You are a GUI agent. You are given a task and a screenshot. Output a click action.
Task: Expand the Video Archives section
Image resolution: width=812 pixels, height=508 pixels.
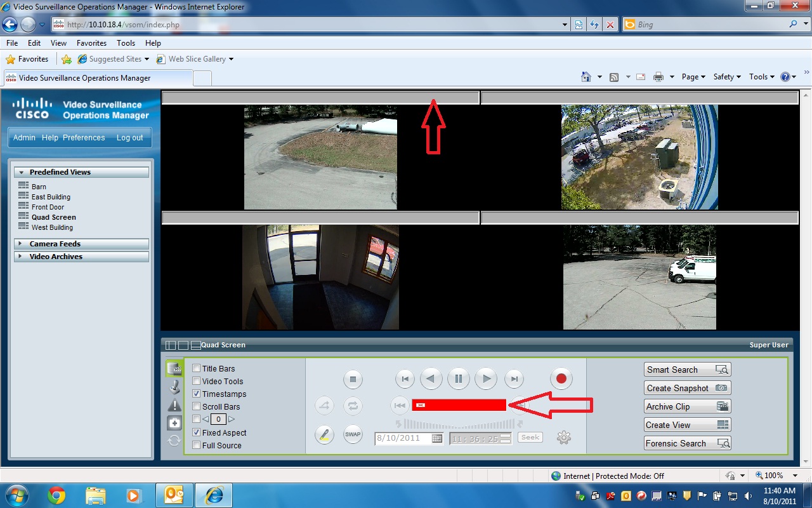coord(81,257)
